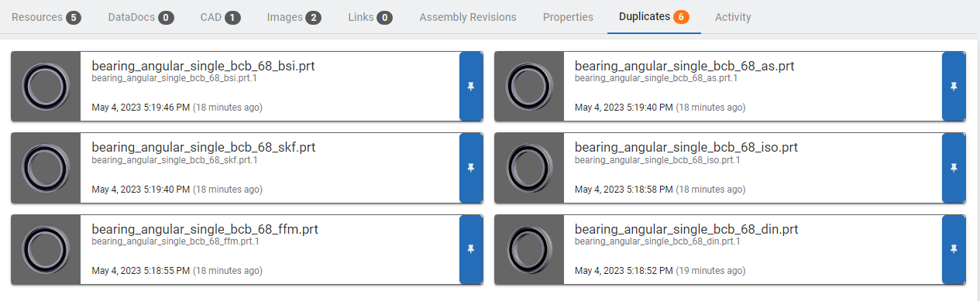The height and width of the screenshot is (301, 980).
Task: Open the din.prt bearing thumbnail
Action: click(528, 249)
